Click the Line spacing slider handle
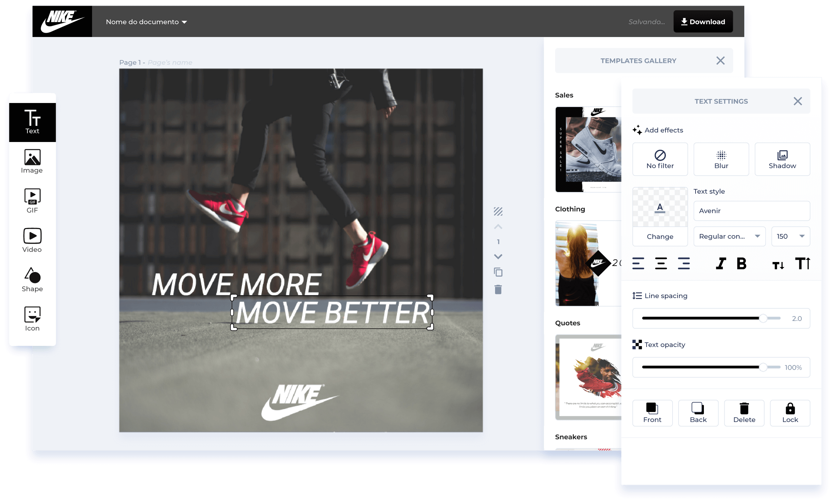 763,318
